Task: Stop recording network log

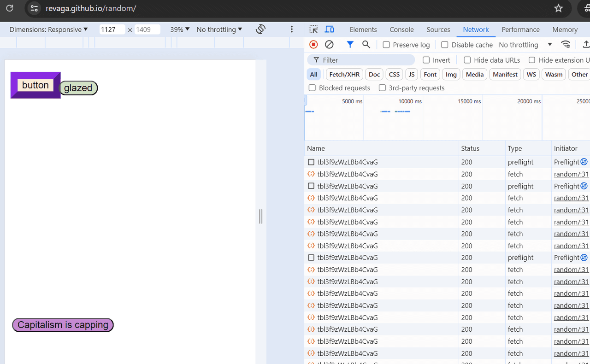Action: (313, 45)
